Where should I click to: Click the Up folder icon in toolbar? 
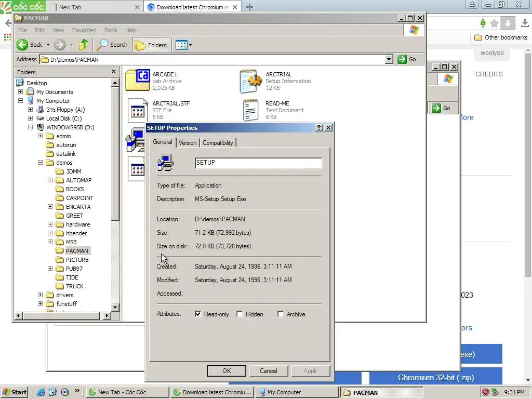(x=84, y=45)
